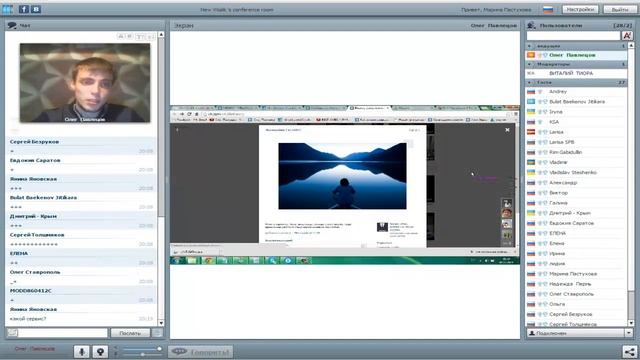Viewport: 640px width, 360px height.
Task: Select user Rim Gabdullin in list
Action: (576, 152)
